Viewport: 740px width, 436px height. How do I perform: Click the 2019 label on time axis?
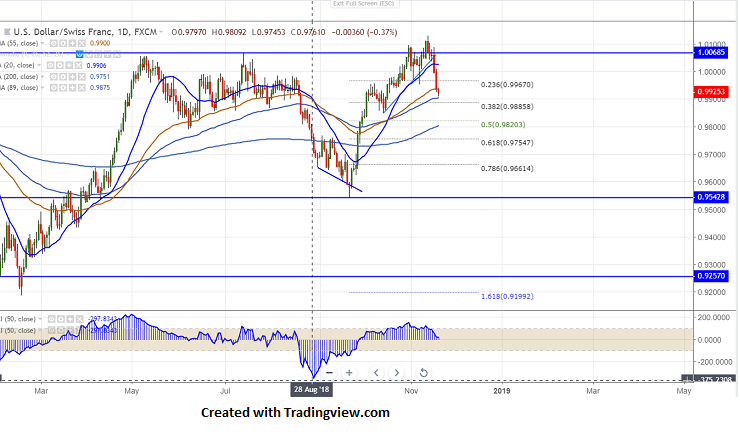click(502, 391)
